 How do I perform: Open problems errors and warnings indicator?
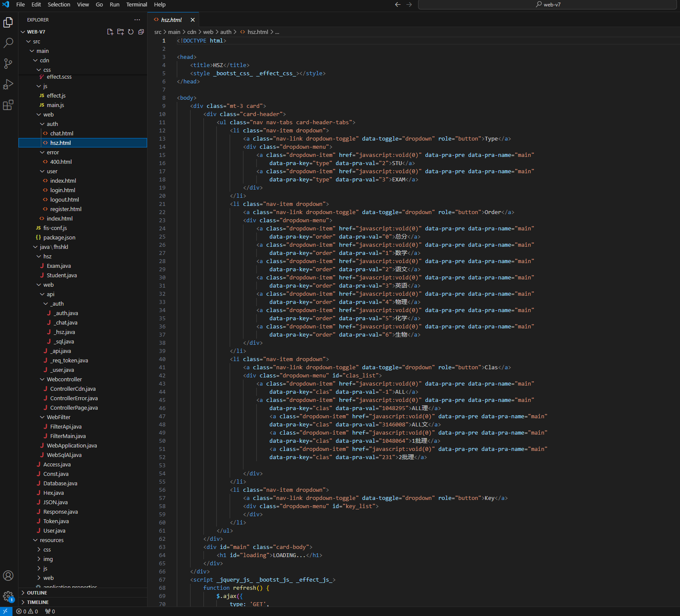pyautogui.click(x=27, y=611)
